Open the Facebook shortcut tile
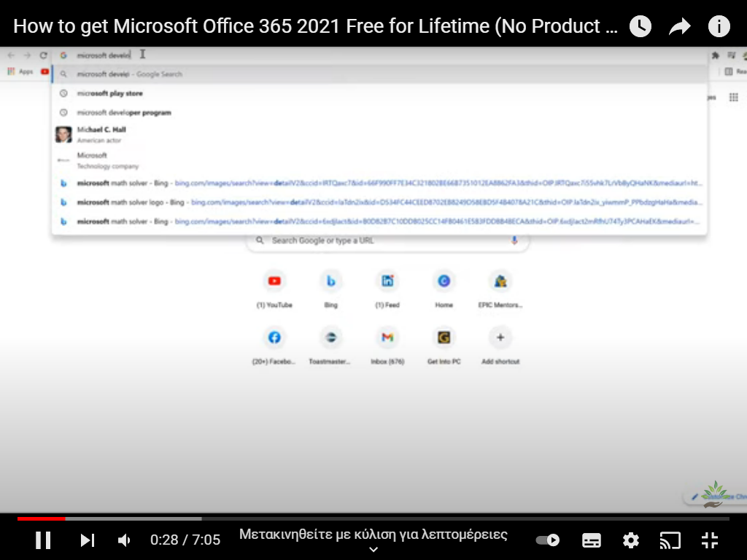This screenshot has height=560, width=747. tap(274, 345)
